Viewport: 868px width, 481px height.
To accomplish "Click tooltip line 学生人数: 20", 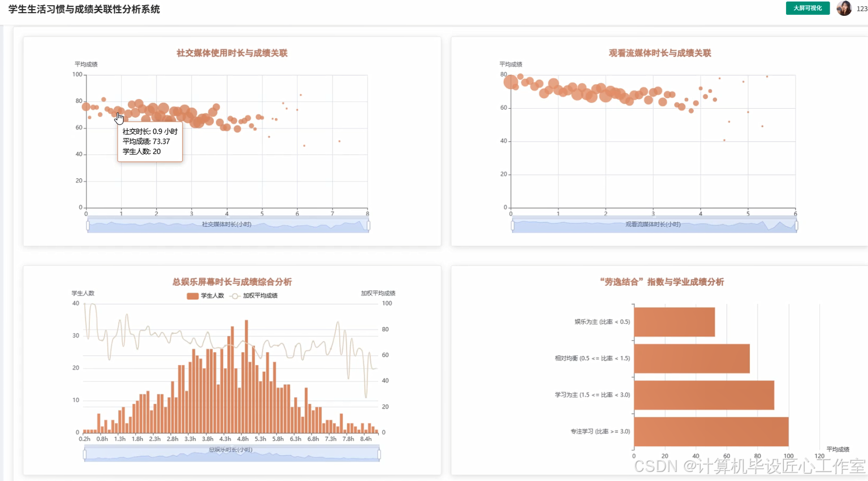I will [141, 152].
